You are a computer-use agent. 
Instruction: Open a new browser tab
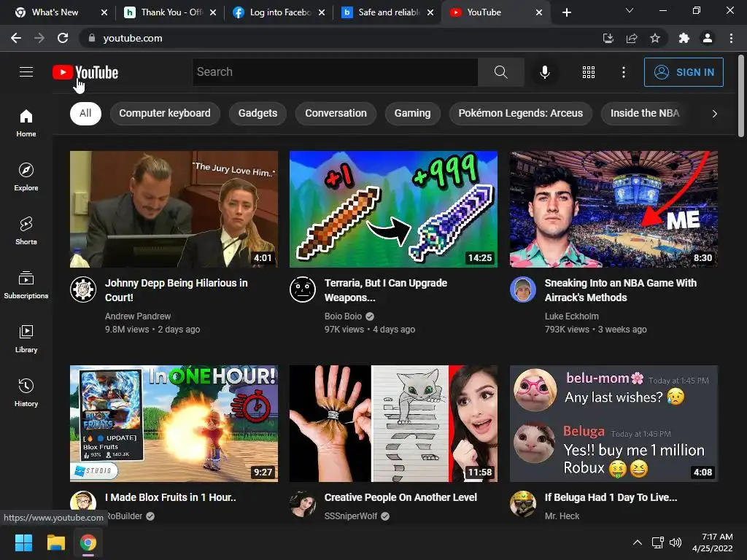[566, 12]
